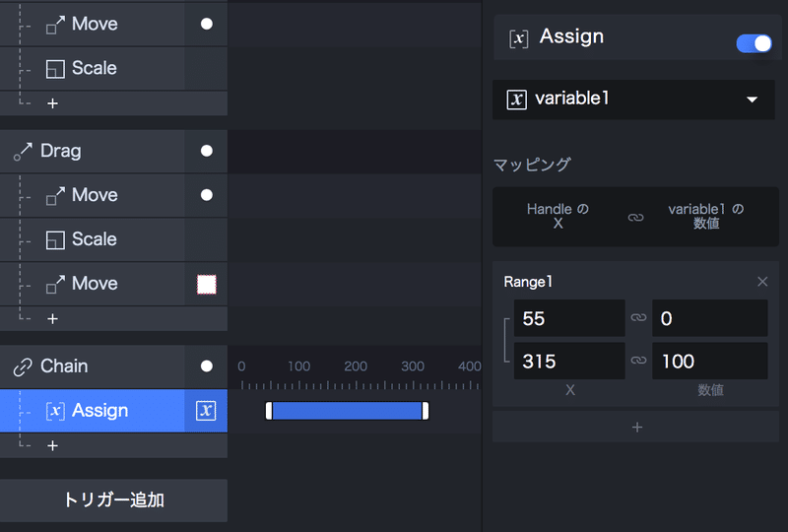Click the variable icon button beside Assign row
Viewport: 788px width, 532px height.
[x=206, y=411]
